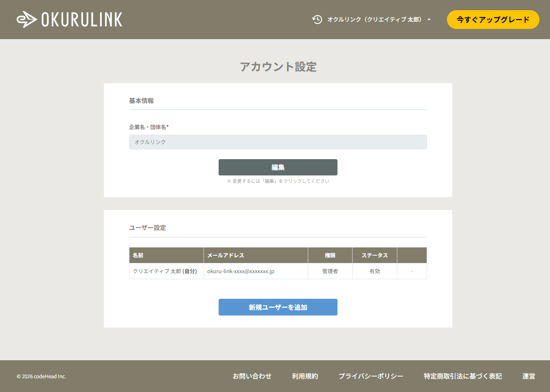
Task: Click the 権限 column header
Action: coord(330,255)
